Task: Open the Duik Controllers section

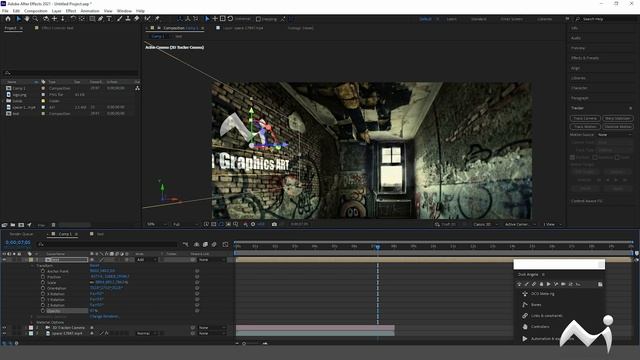Action: 540,327
